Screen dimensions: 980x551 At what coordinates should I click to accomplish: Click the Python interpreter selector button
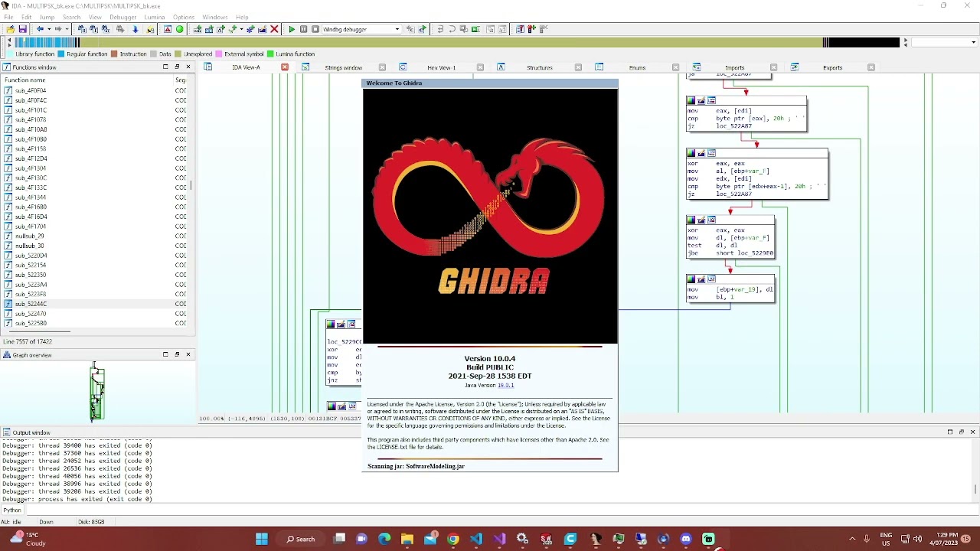[x=12, y=510]
